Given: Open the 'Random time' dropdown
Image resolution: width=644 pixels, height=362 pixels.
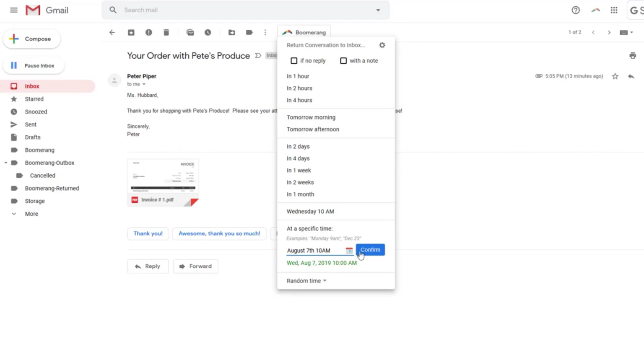Looking at the screenshot, I should point(306,281).
